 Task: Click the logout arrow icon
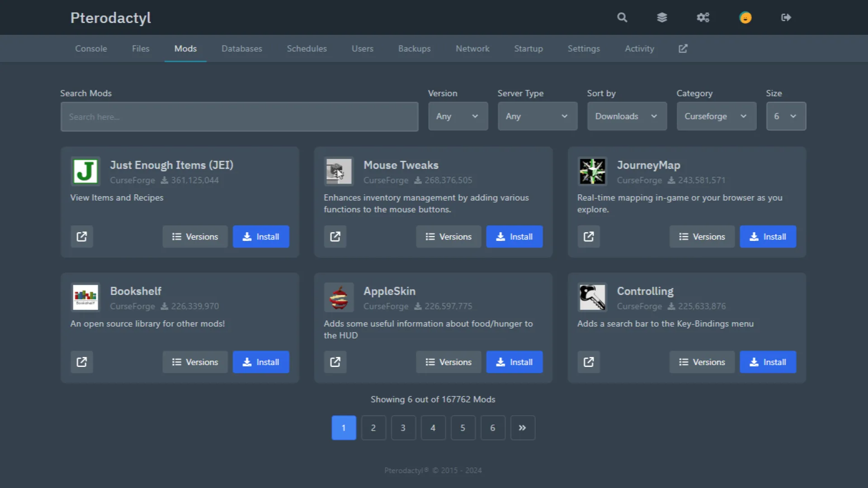point(786,18)
